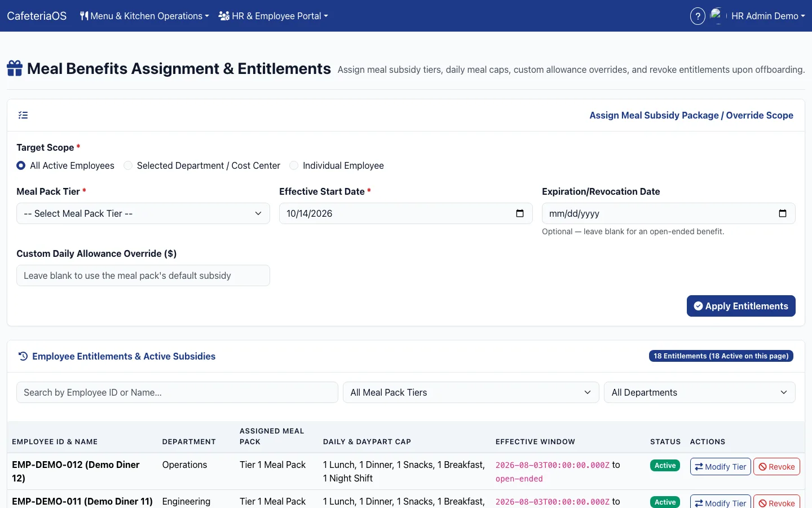Revoke entitlement for EMP-DEMO-012
Image resolution: width=812 pixels, height=508 pixels.
pos(776,467)
